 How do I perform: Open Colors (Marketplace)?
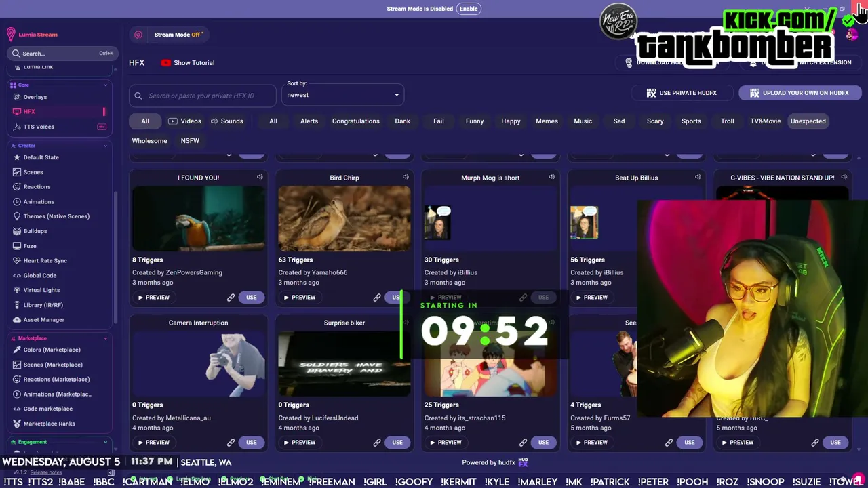click(x=52, y=350)
